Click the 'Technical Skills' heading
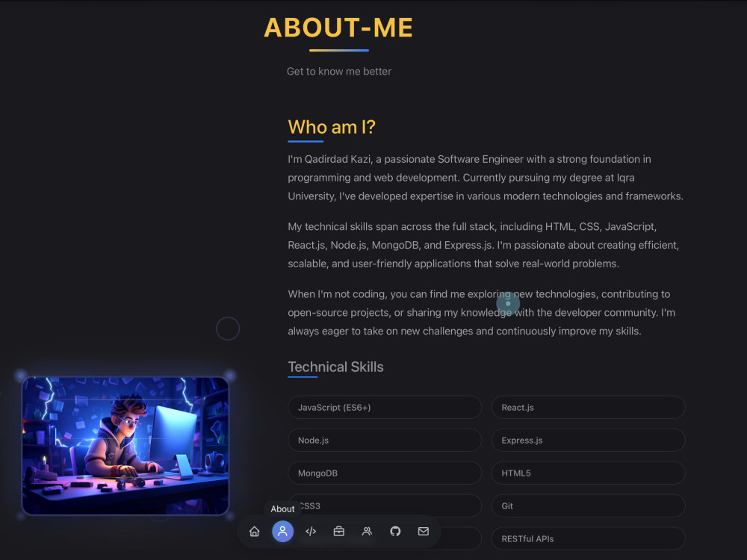 pos(335,367)
